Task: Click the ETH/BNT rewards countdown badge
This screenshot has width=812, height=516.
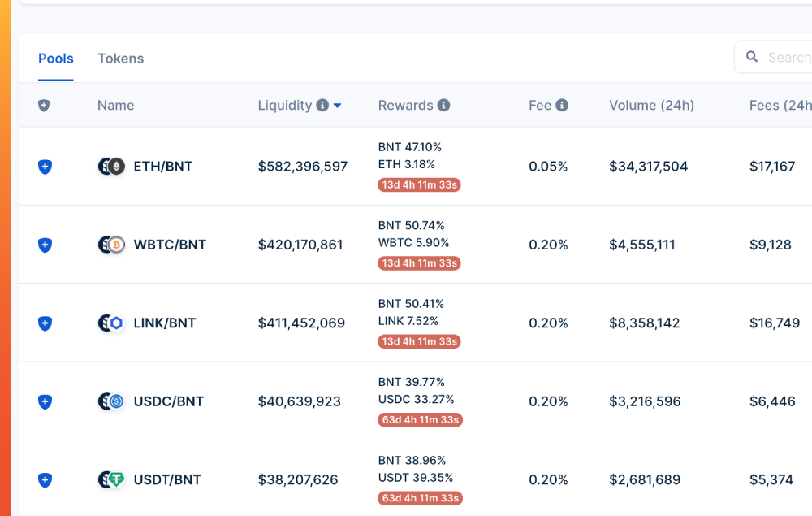Action: [x=420, y=184]
